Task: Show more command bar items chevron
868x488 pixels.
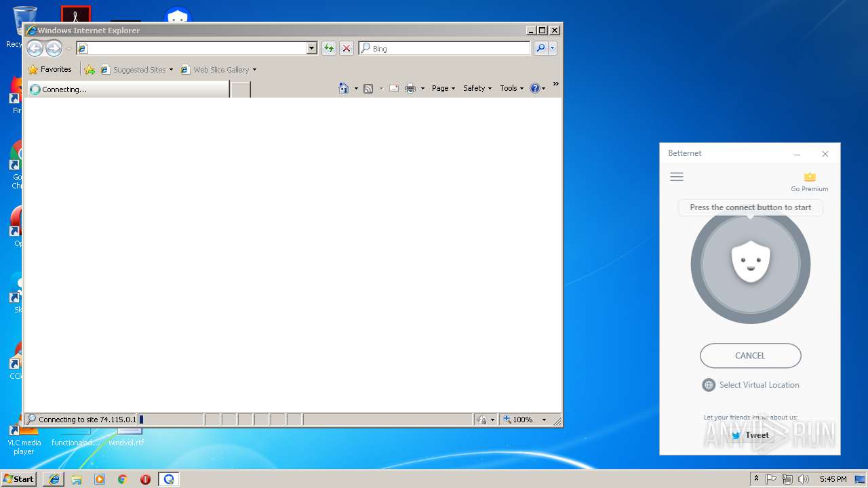Action: [x=555, y=84]
